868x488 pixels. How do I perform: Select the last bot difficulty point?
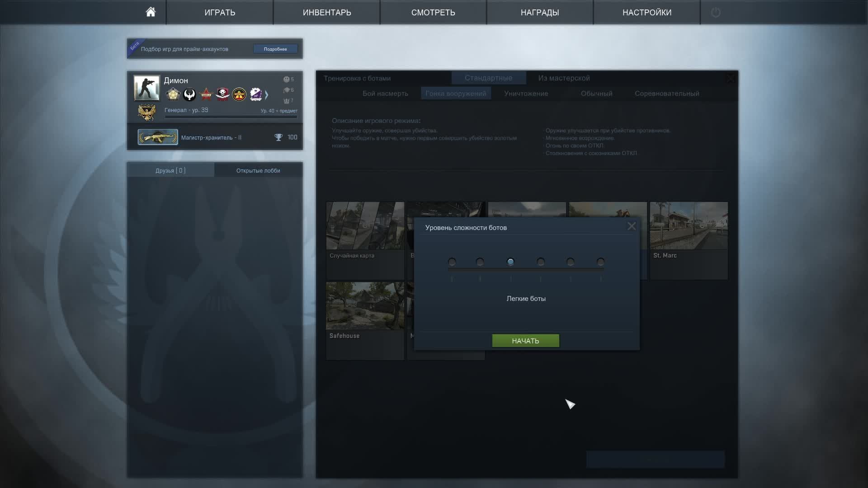tap(600, 262)
